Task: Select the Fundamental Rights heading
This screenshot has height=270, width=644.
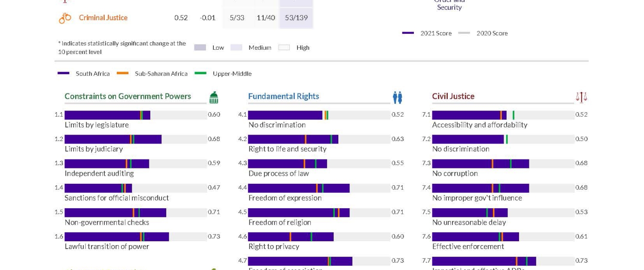Action: pyautogui.click(x=283, y=96)
